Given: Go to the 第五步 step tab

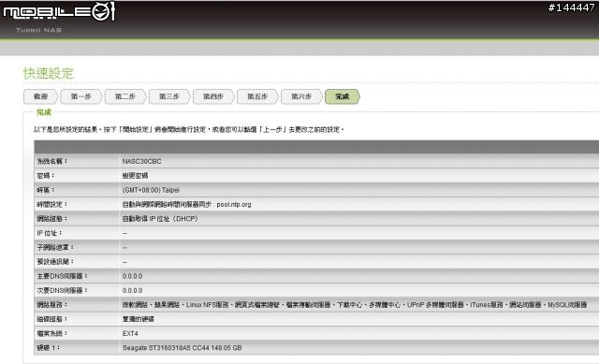Looking at the screenshot, I should pyautogui.click(x=257, y=96).
